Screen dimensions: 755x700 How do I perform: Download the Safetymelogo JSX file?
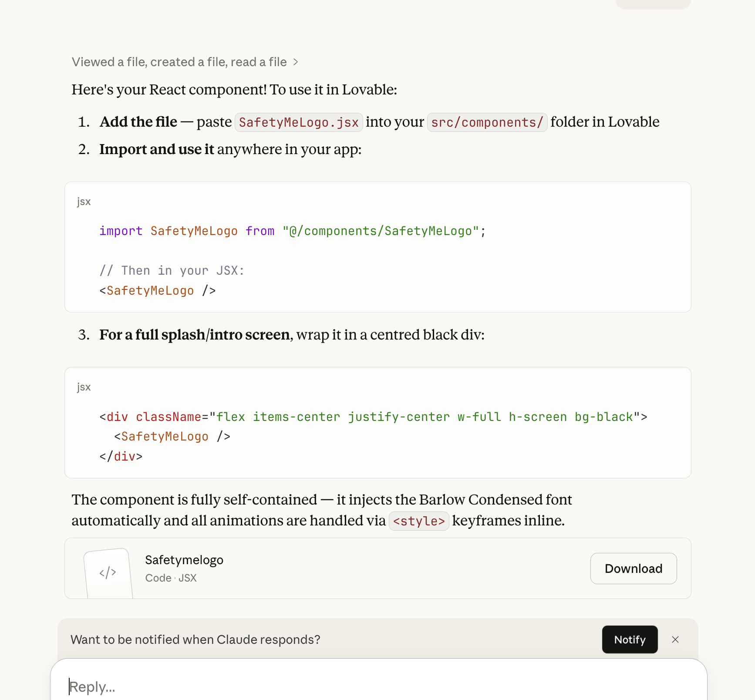633,569
